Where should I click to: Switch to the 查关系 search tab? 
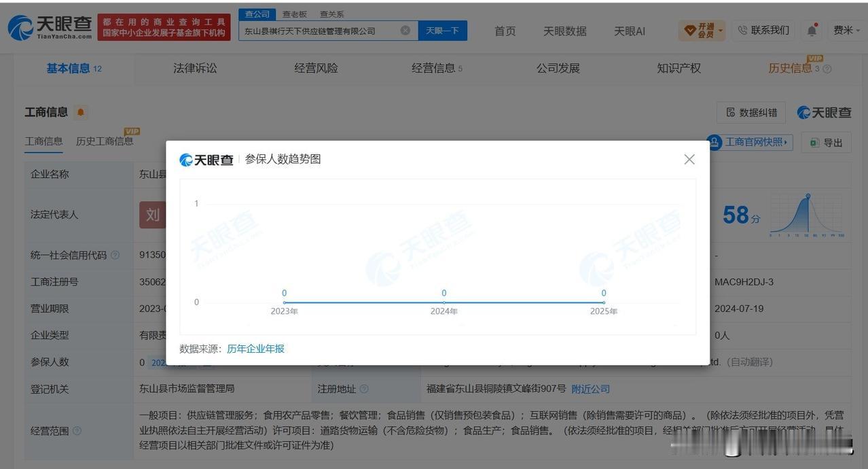coord(332,14)
